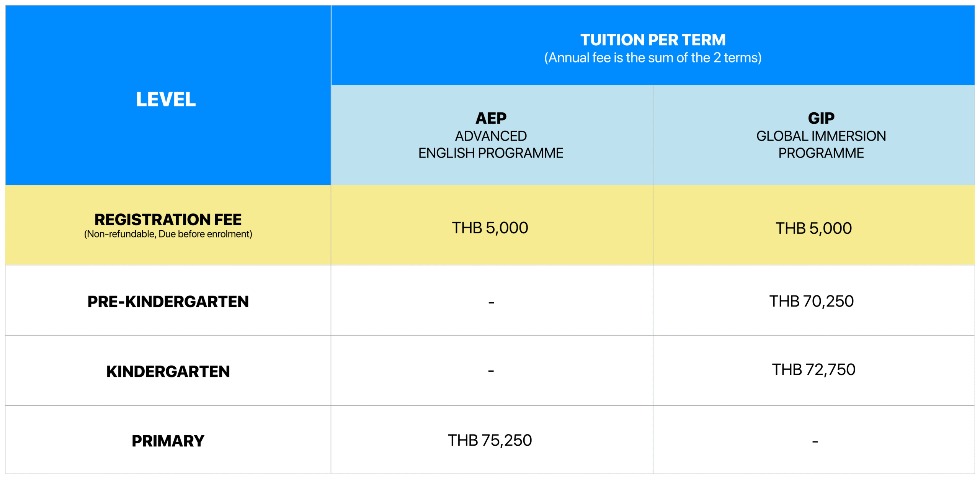Click the empty GIP cell for Primary

tap(815, 442)
